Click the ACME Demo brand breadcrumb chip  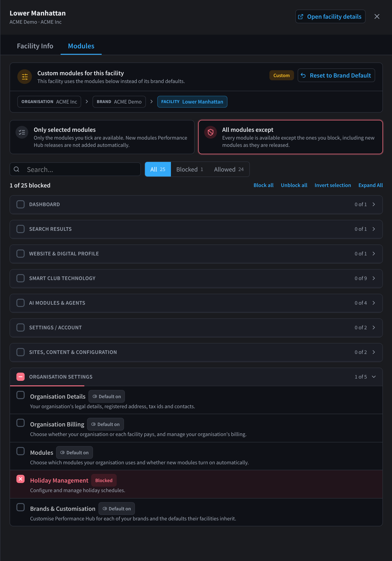click(x=119, y=102)
